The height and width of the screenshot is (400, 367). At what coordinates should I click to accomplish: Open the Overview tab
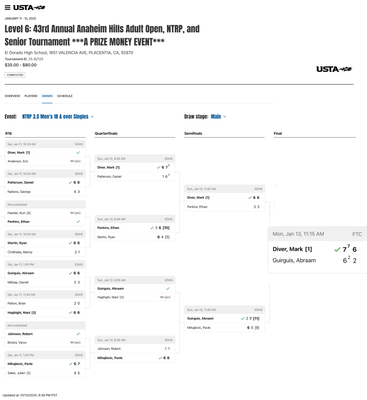click(12, 96)
